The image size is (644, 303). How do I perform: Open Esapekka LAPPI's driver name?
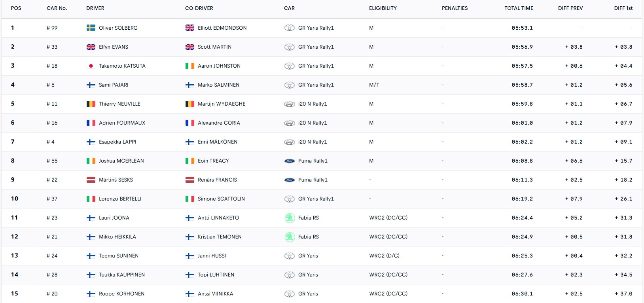click(117, 142)
